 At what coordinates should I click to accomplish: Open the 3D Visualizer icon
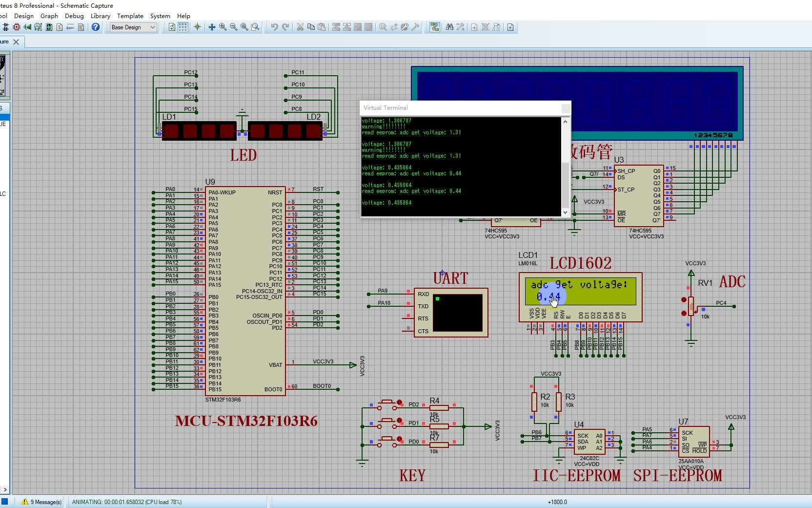click(27, 27)
